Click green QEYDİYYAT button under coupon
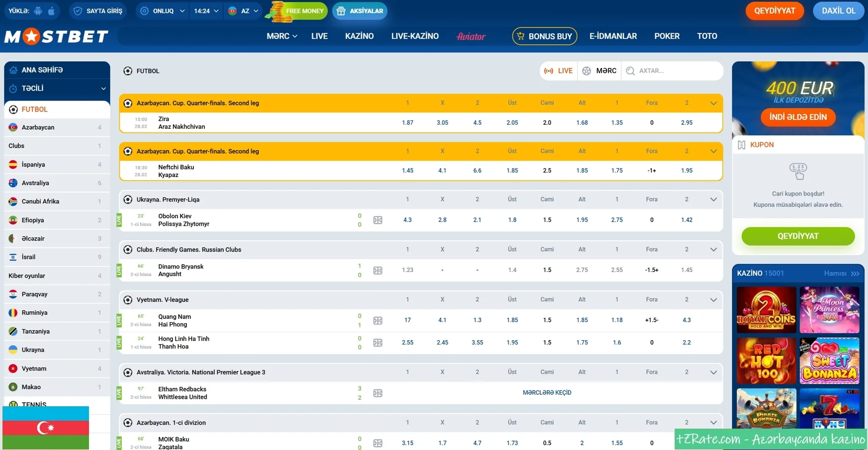 [x=798, y=236]
